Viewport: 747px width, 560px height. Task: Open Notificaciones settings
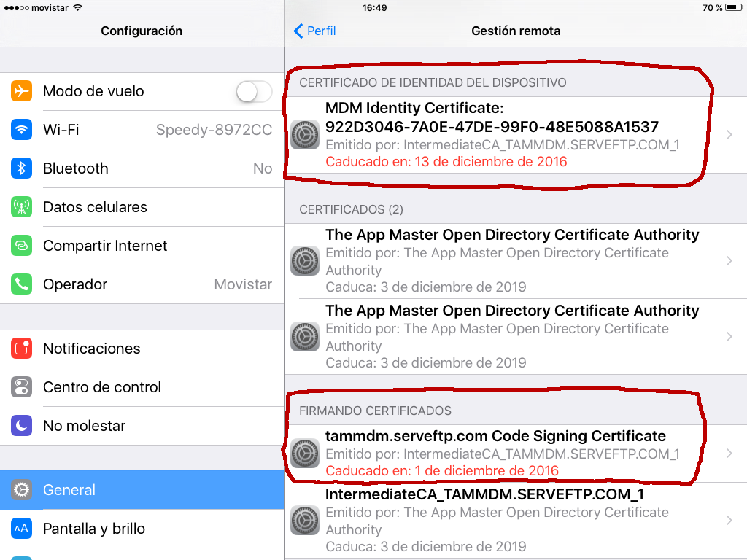click(x=142, y=349)
